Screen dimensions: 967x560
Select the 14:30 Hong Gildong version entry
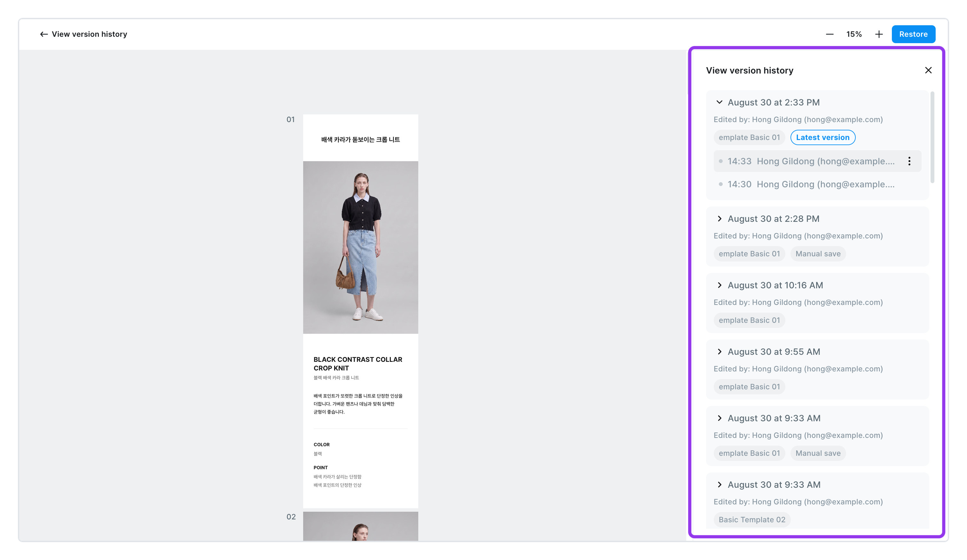coord(817,184)
